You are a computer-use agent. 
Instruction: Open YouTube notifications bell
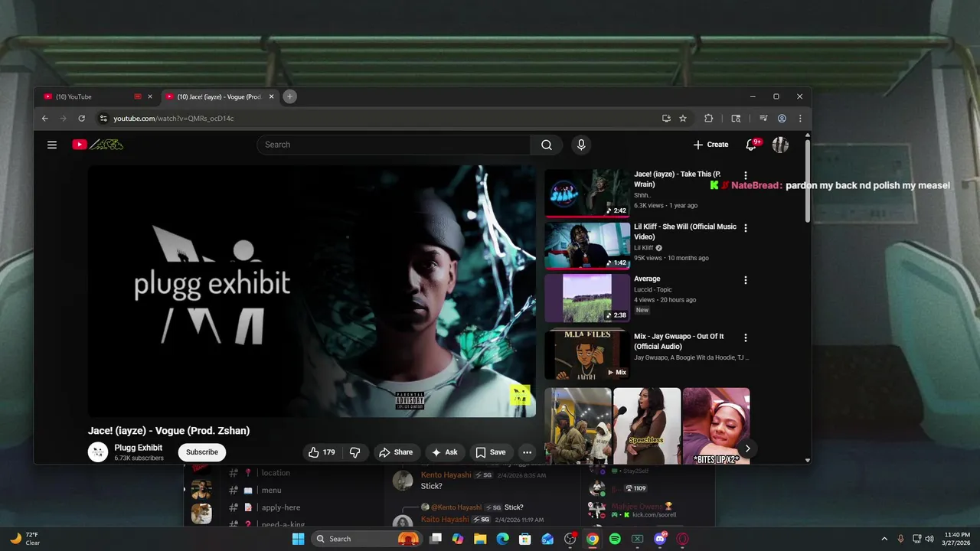pyautogui.click(x=751, y=145)
